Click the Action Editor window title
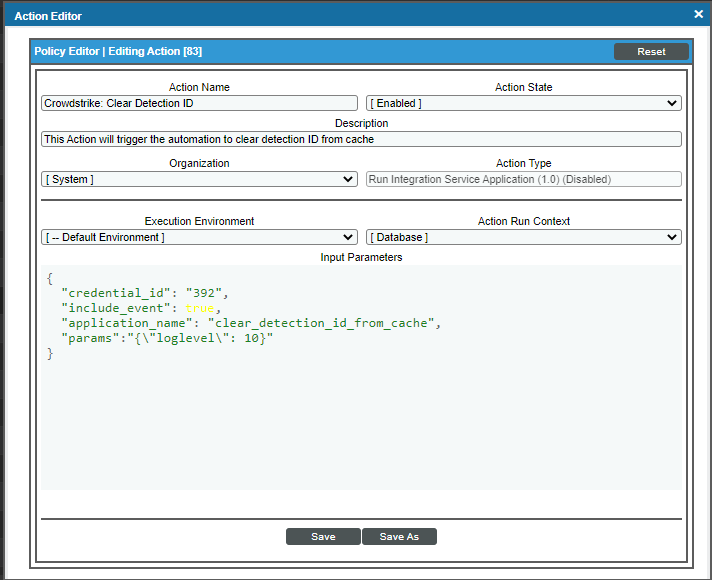 (48, 16)
